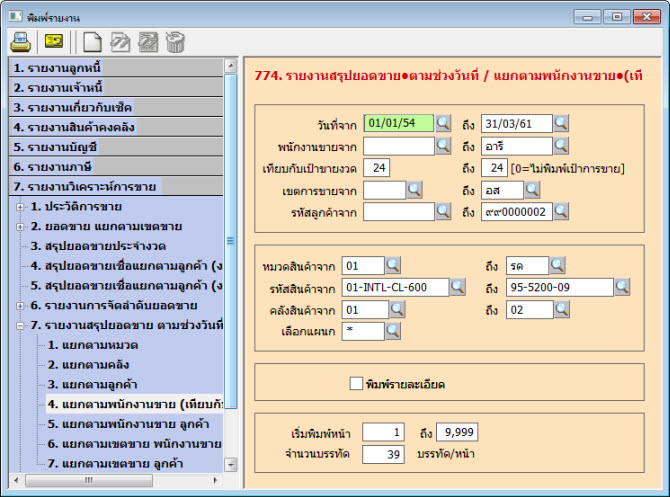The width and height of the screenshot is (670, 497).
Task: Open lookup beside พนักงานขายจาก field
Action: pos(444,146)
